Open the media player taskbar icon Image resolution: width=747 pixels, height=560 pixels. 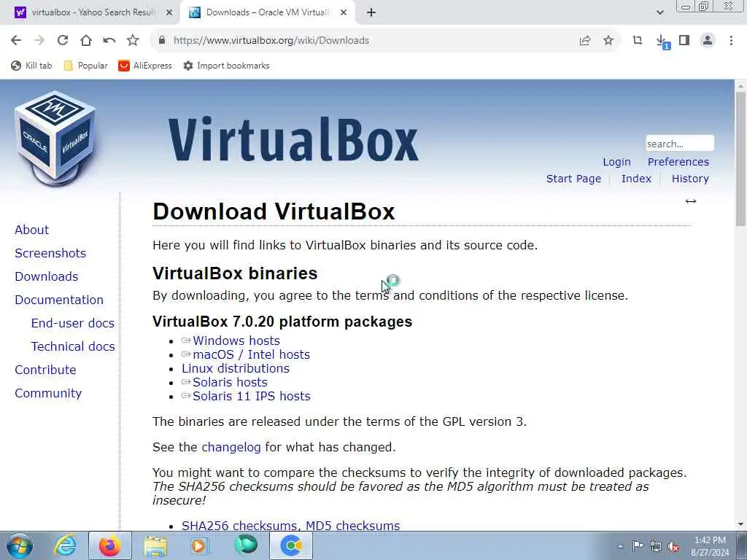(x=199, y=545)
